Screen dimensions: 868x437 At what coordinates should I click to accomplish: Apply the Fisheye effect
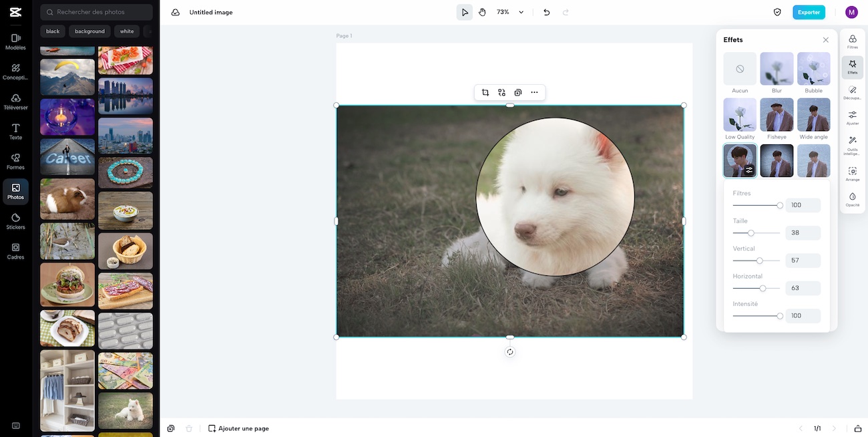(777, 115)
